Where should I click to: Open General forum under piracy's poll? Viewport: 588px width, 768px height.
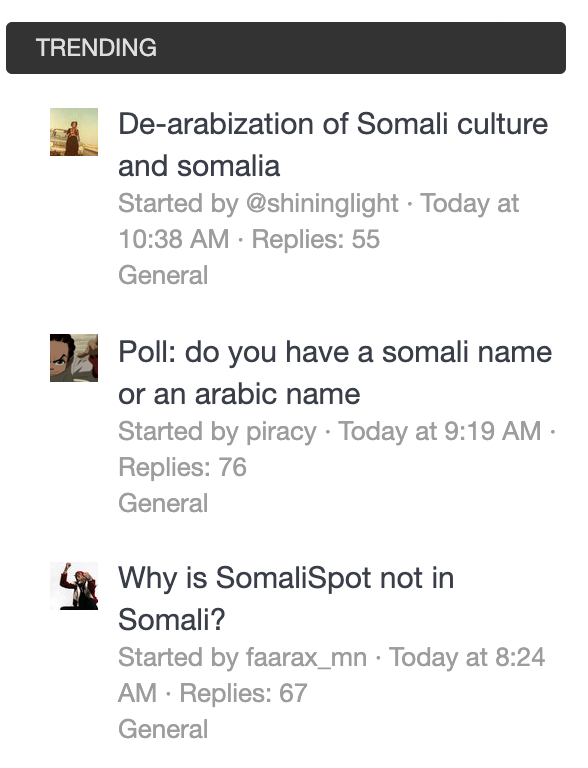[x=163, y=504]
